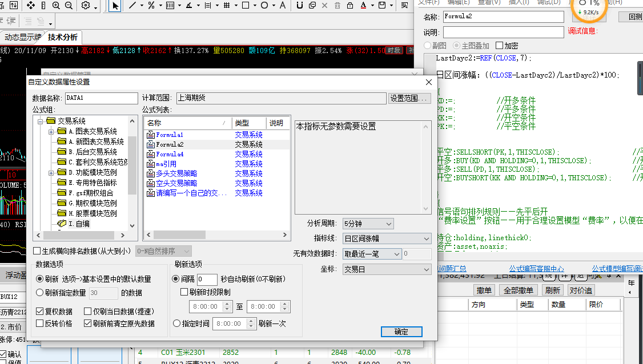This screenshot has height=364, width=643.
Task: Switch to the 动态显示牌 tab
Action: (22, 37)
